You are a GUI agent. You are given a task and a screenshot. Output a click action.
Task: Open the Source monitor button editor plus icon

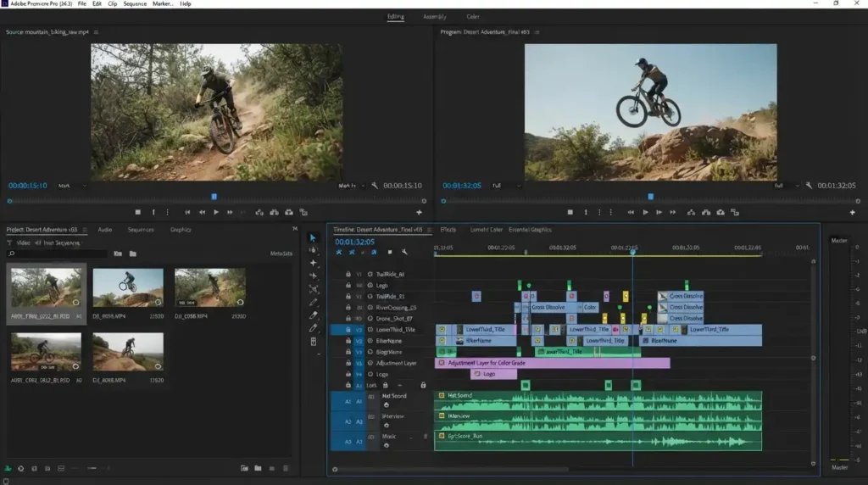click(x=419, y=212)
